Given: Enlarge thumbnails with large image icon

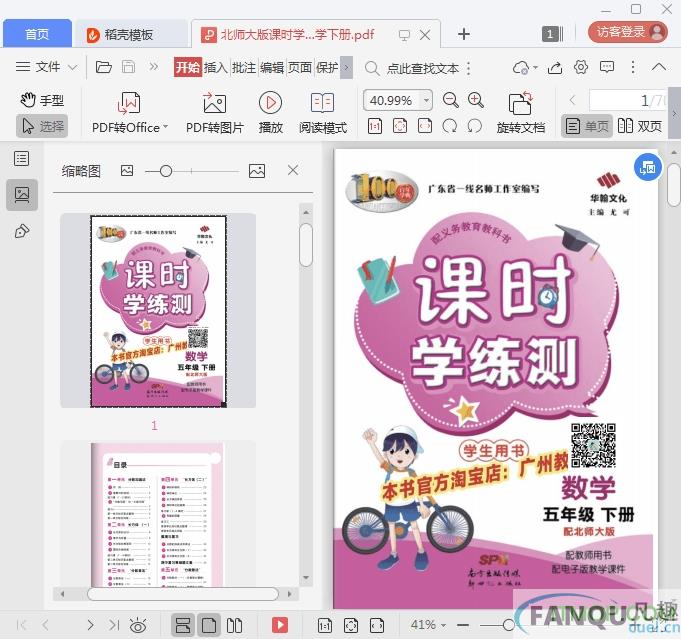Looking at the screenshot, I should click(x=257, y=171).
